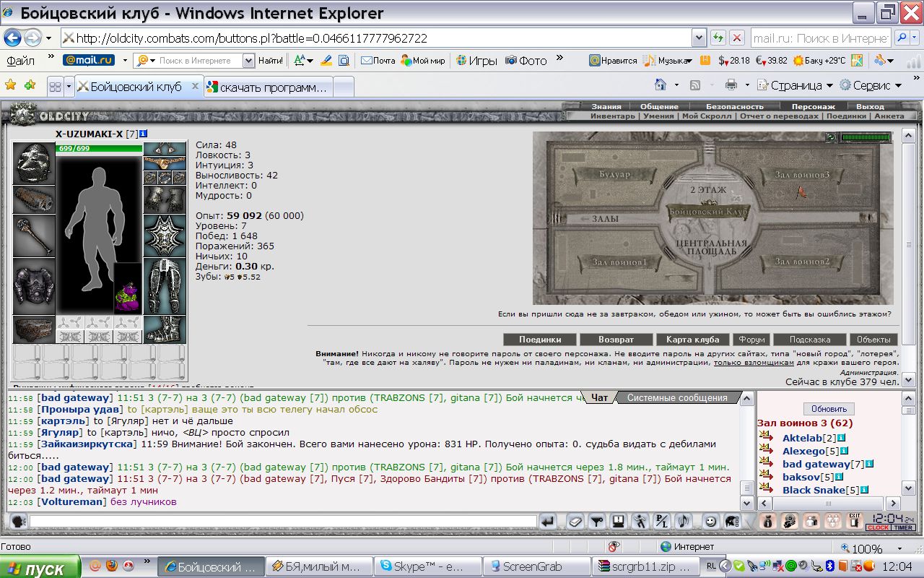Image resolution: width=924 pixels, height=578 pixels.
Task: Select the equipped mace weapon slot
Action: (x=35, y=236)
